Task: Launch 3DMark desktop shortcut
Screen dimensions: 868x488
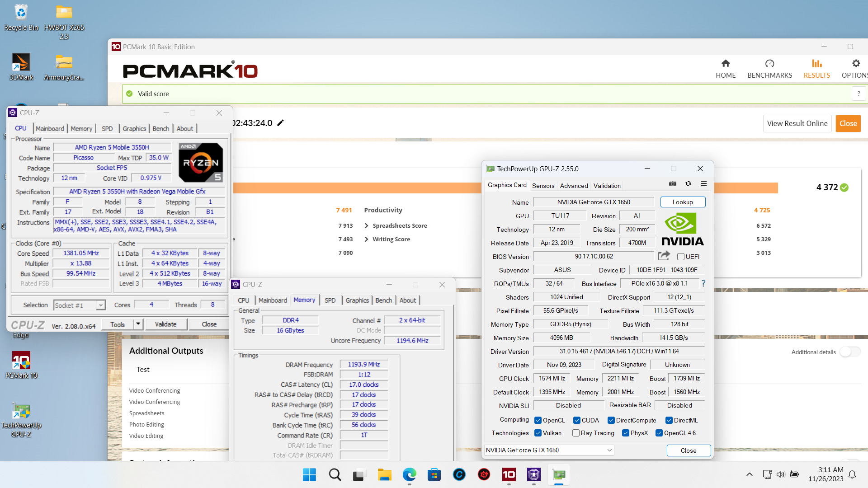Action: [21, 67]
